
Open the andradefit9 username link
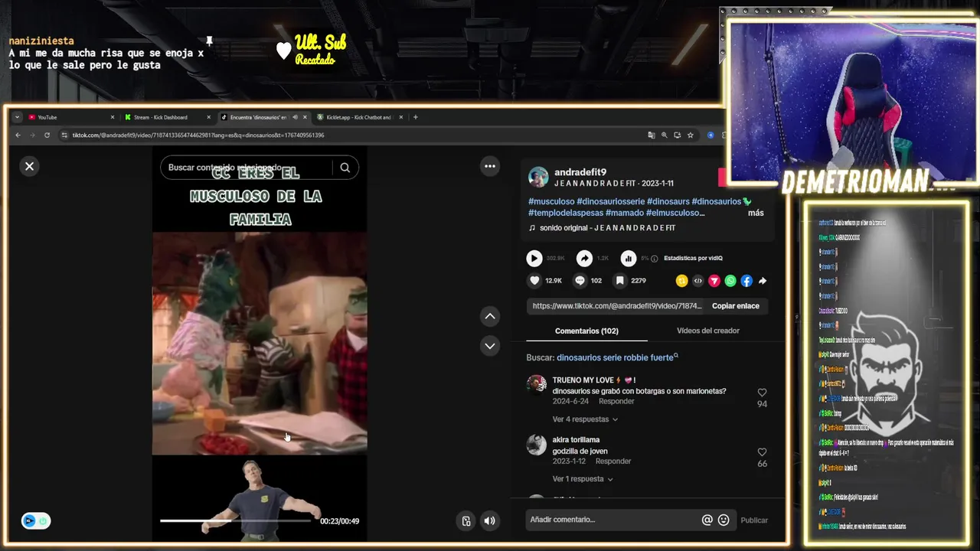(x=580, y=172)
